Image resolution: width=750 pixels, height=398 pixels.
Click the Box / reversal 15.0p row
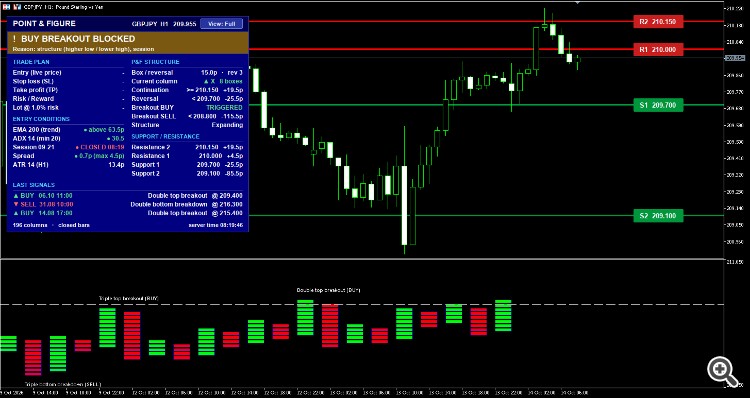tap(187, 73)
